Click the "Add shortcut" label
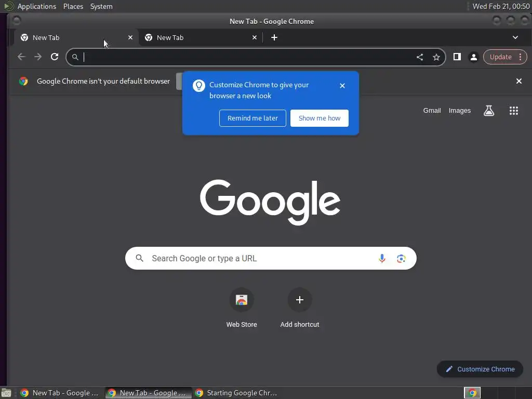Image resolution: width=532 pixels, height=399 pixels. pos(300,324)
